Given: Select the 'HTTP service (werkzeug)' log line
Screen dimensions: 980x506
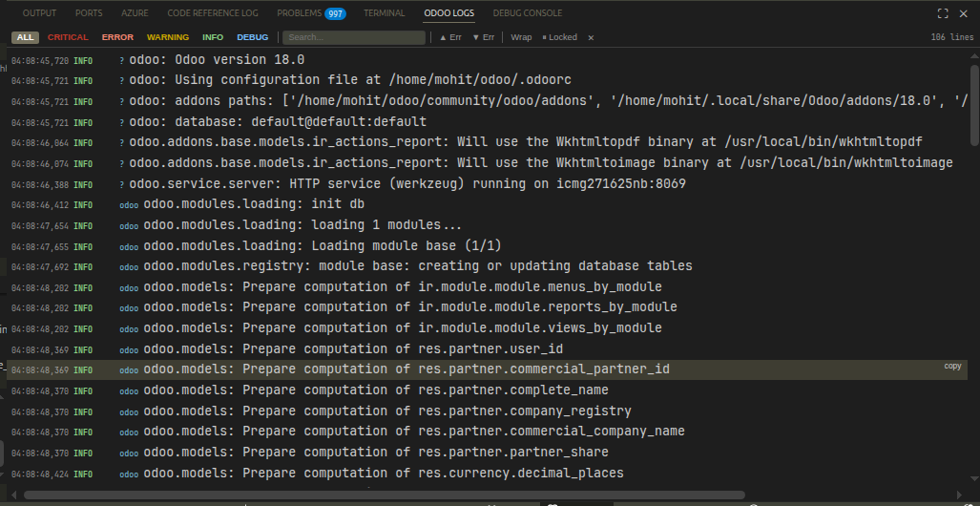Looking at the screenshot, I should click(487, 184).
